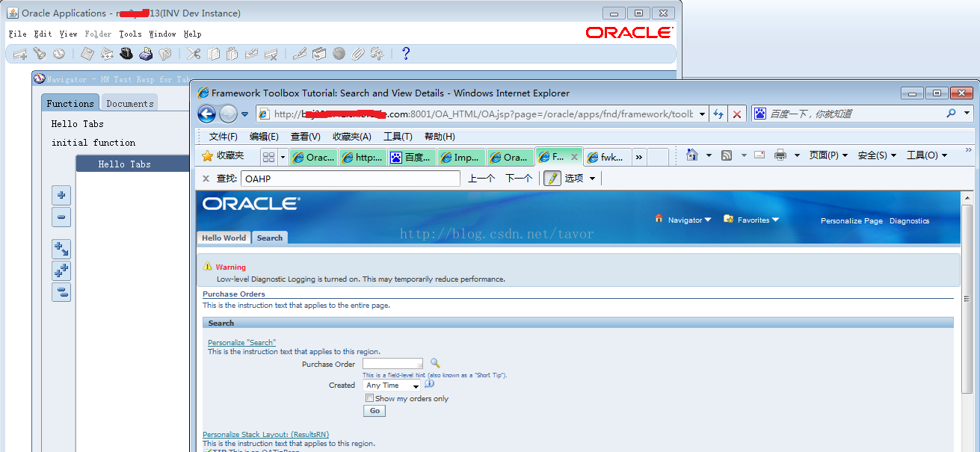Click the New record icon in Oracle Applications toolbar
Viewport: 980px width, 452px height.
pos(20,54)
